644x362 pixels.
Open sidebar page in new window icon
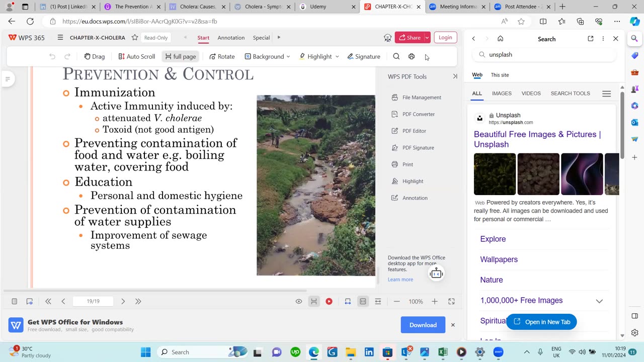click(x=591, y=39)
